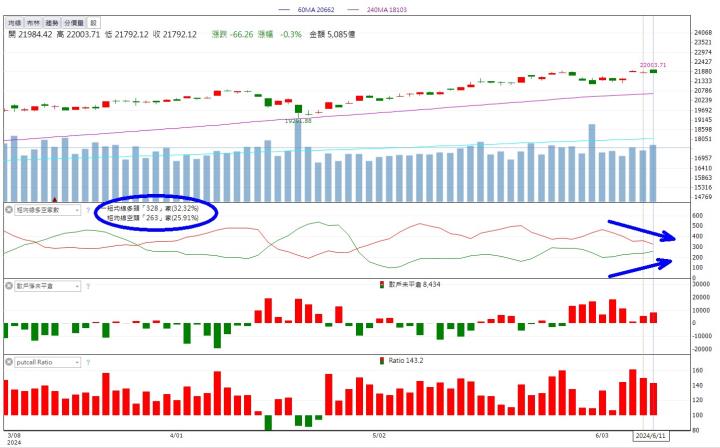The image size is (720, 448).
Task: Select the 漲幅 -0.3% percent value
Action: tap(280, 34)
